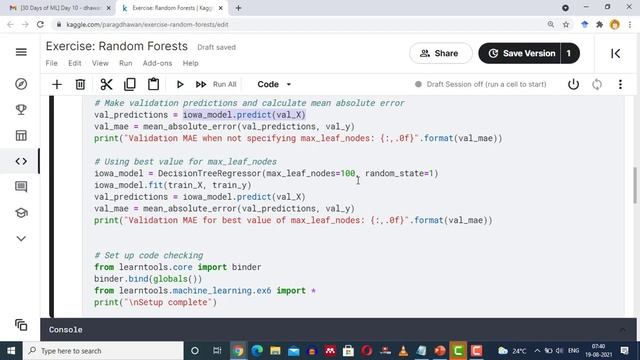Click the iowa_model.fit(train_X, train_y) line
The image size is (640, 360).
click(x=173, y=185)
